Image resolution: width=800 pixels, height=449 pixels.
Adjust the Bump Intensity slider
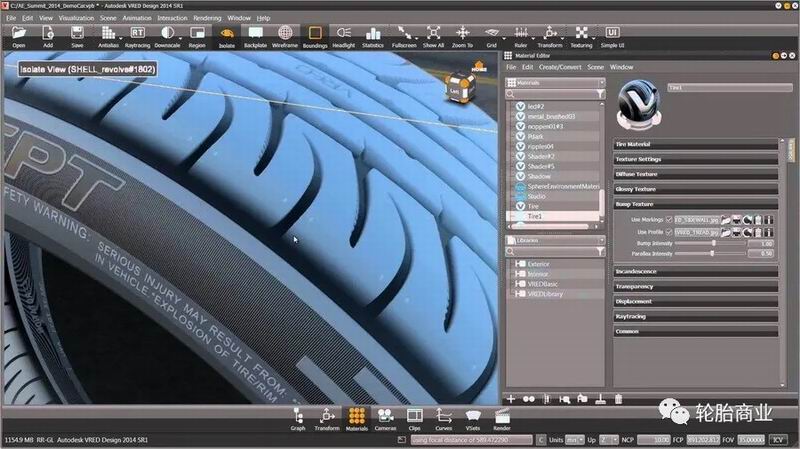713,242
